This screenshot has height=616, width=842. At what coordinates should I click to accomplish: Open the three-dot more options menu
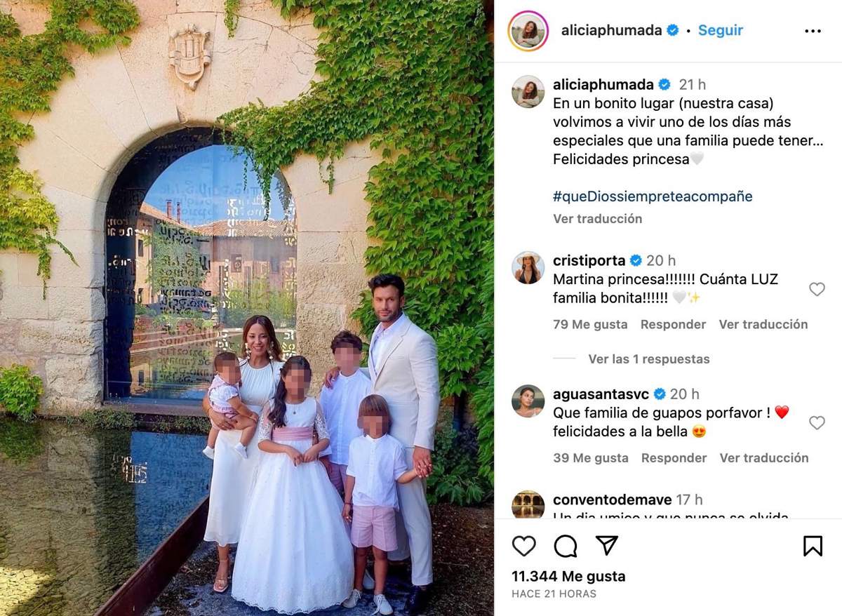(813, 31)
